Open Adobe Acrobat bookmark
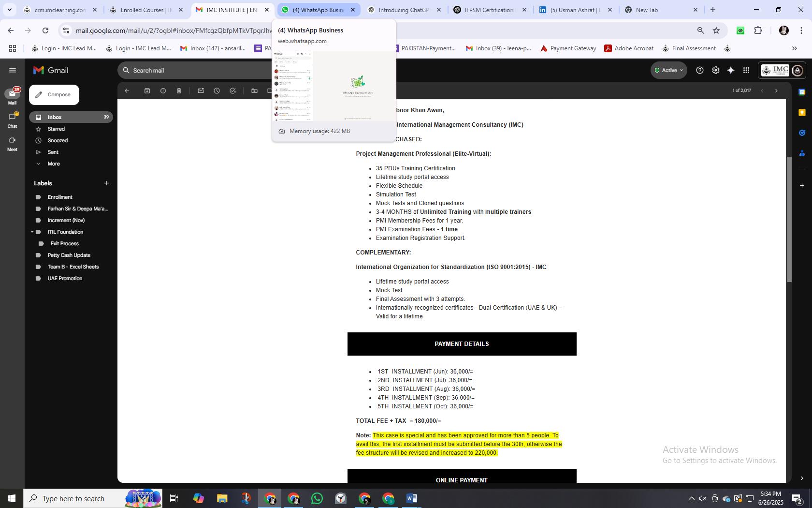This screenshot has height=508, width=812. 629,48
